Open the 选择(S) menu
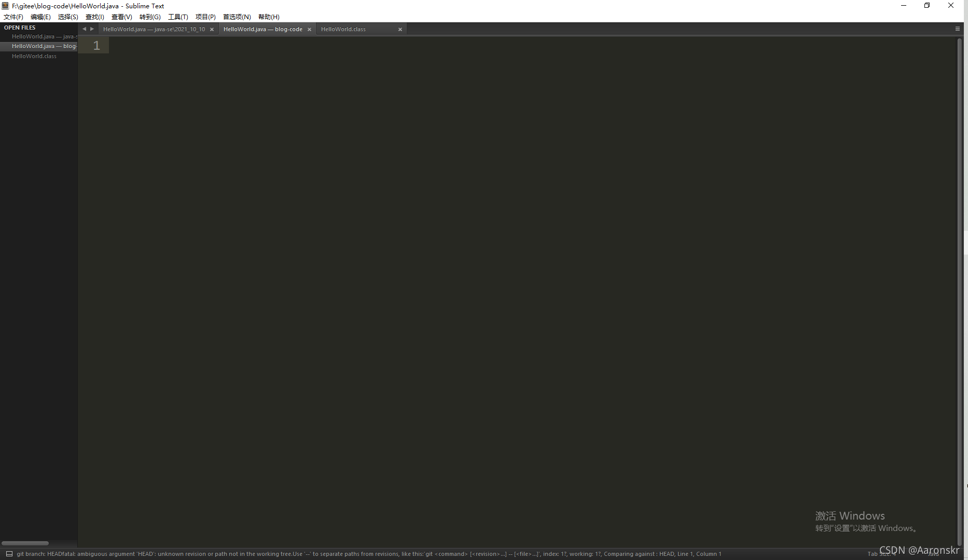The width and height of the screenshot is (968, 560). [x=68, y=17]
